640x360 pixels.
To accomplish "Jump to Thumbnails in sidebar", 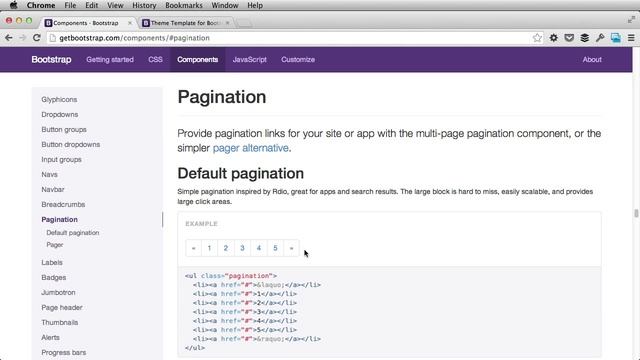I will [x=60, y=322].
